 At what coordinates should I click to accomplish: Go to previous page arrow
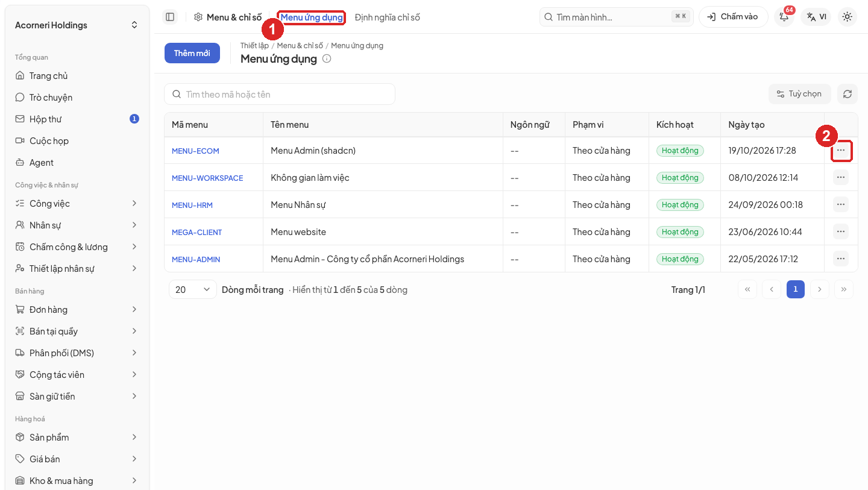coord(772,289)
